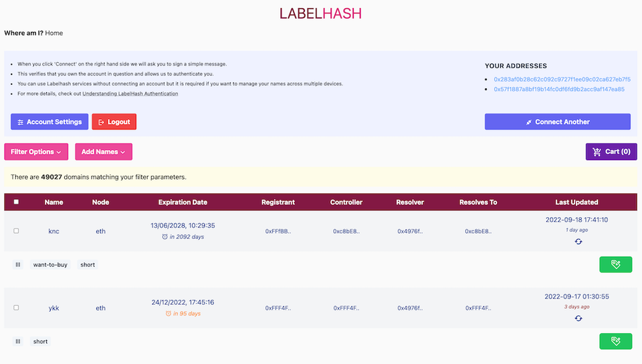Click last updated 2022-09-17 01:30:55
The height and width of the screenshot is (364, 642).
[576, 297]
